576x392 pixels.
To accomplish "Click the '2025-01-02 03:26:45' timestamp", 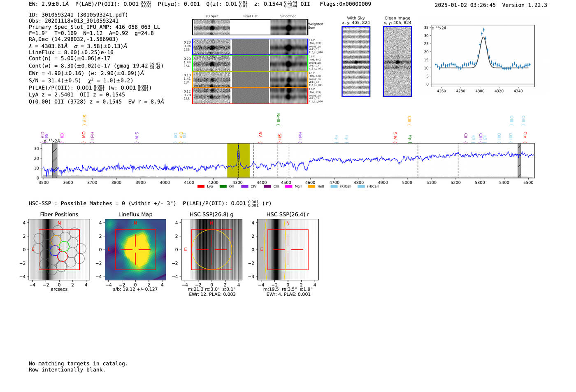I will coord(465,5).
